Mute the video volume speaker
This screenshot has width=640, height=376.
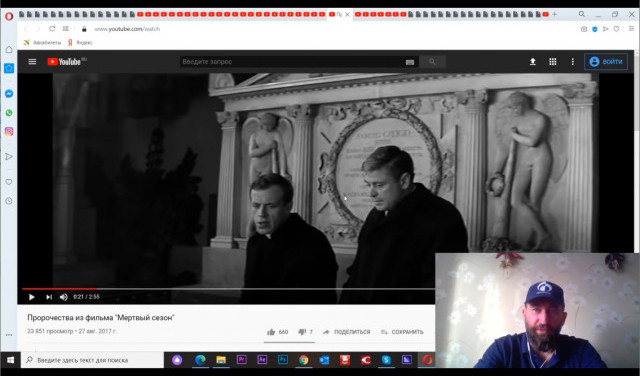(63, 297)
